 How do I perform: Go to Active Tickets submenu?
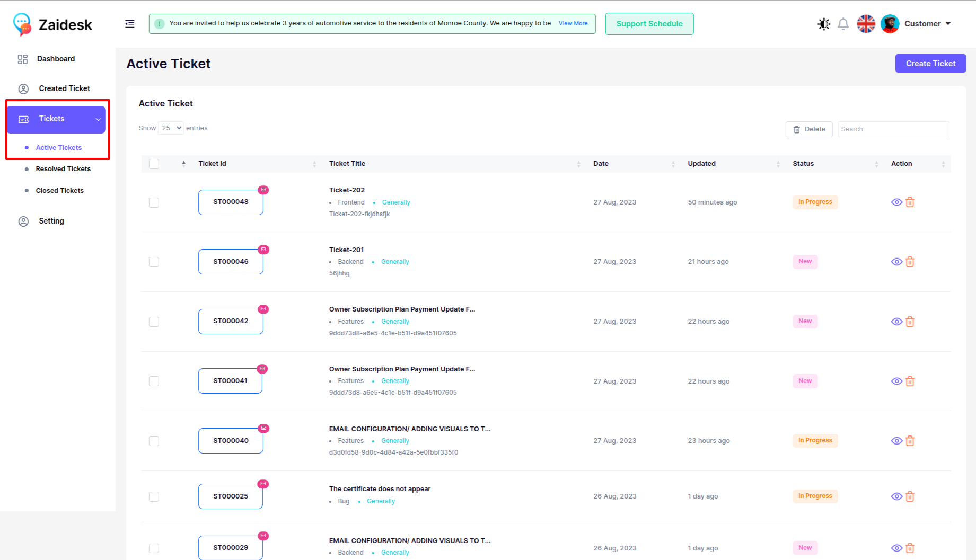click(58, 148)
